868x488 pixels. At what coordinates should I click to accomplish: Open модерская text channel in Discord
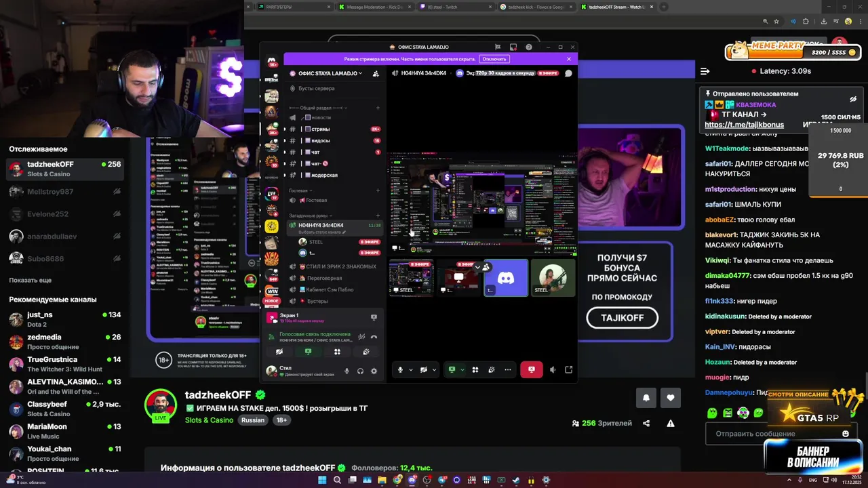point(333,175)
